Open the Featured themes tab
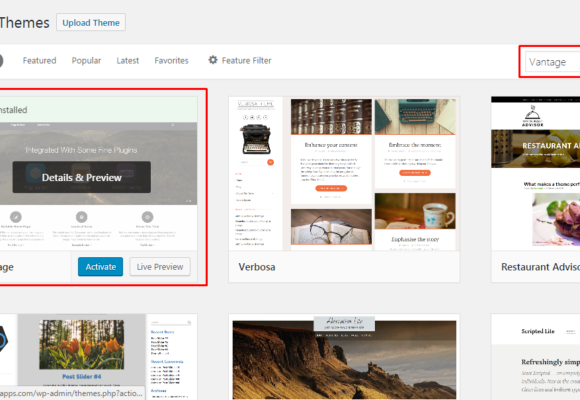 tap(39, 60)
